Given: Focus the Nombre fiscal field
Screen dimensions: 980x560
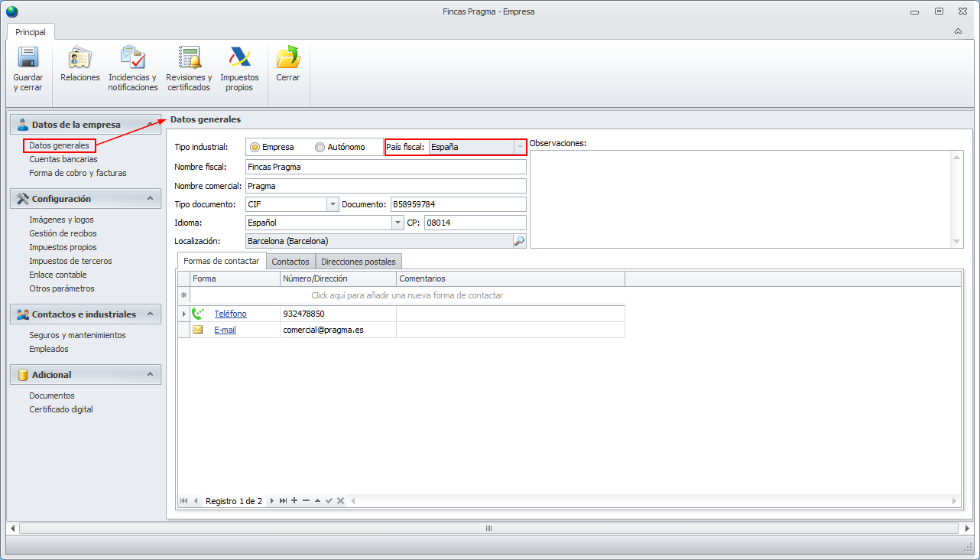Looking at the screenshot, I should tap(386, 167).
